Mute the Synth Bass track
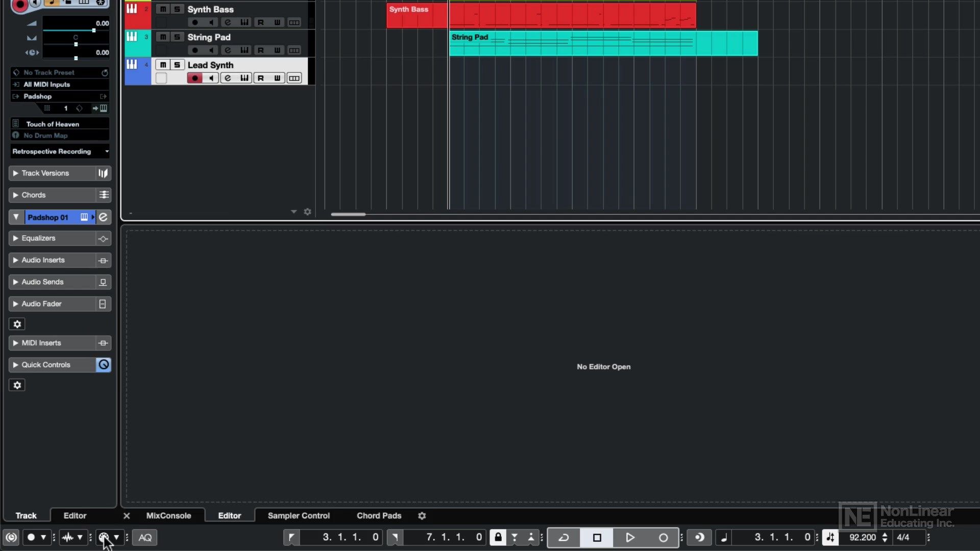The width and height of the screenshot is (980, 551). 163,9
